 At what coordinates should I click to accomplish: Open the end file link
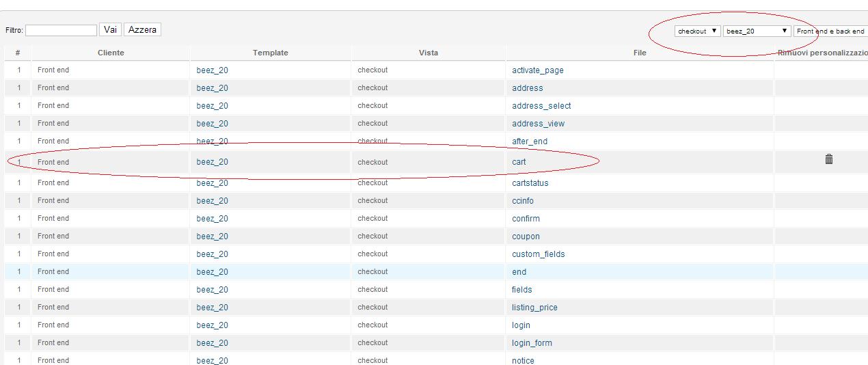coord(519,272)
